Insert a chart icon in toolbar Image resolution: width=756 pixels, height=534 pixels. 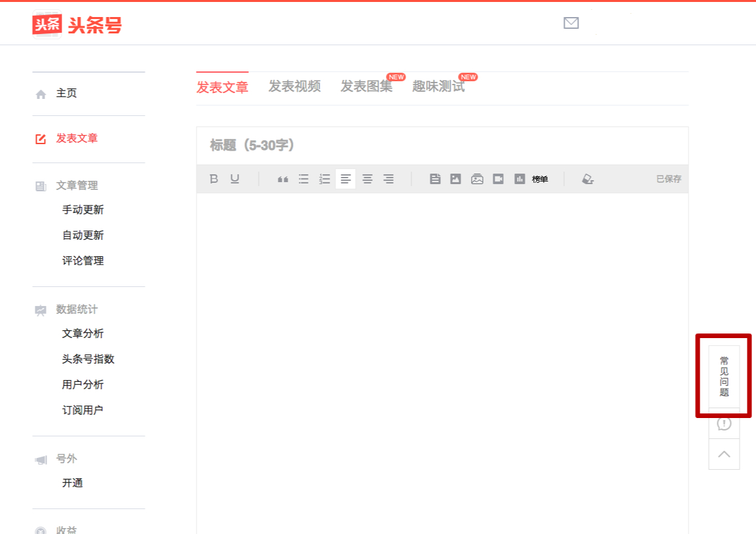tap(520, 179)
